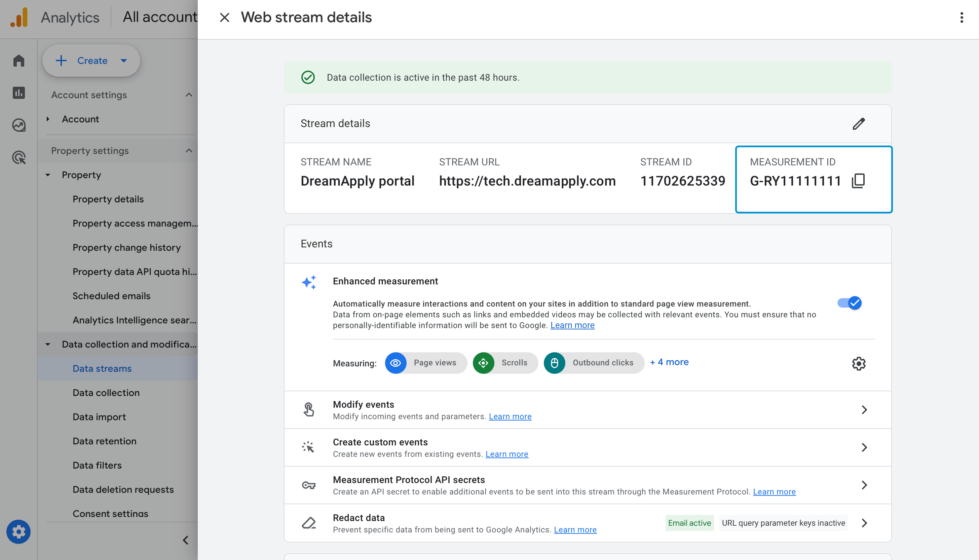Open enhanced measurement settings gear

[x=859, y=363]
